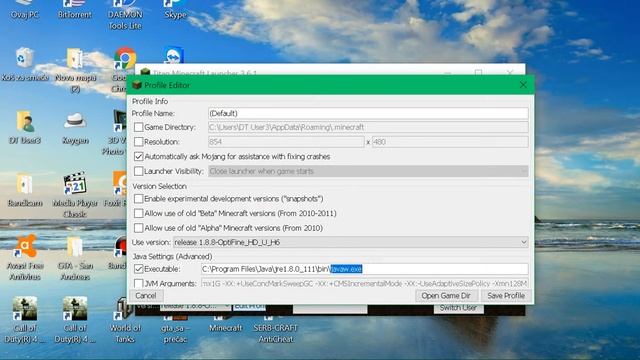Click the Cancel button
The image size is (640, 360).
146,296
